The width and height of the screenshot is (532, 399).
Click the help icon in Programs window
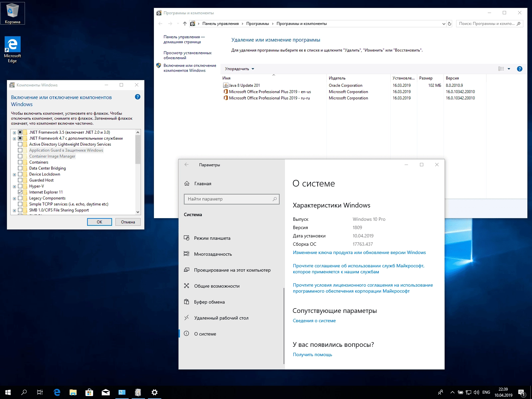(520, 69)
